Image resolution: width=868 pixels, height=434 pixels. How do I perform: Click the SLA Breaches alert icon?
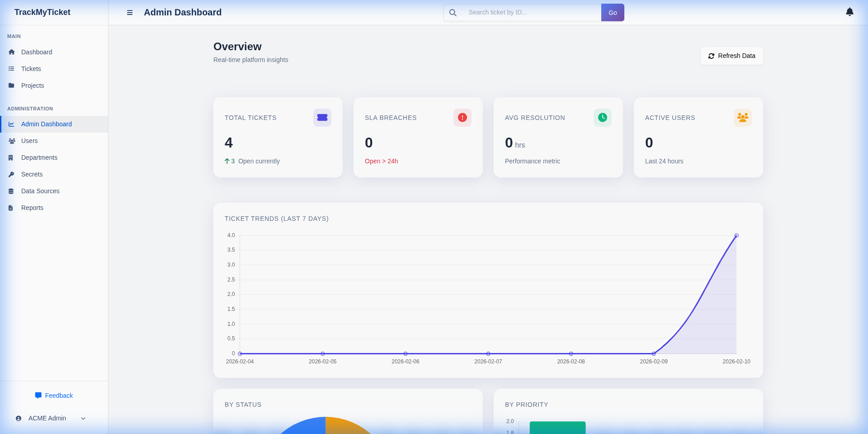pos(462,118)
